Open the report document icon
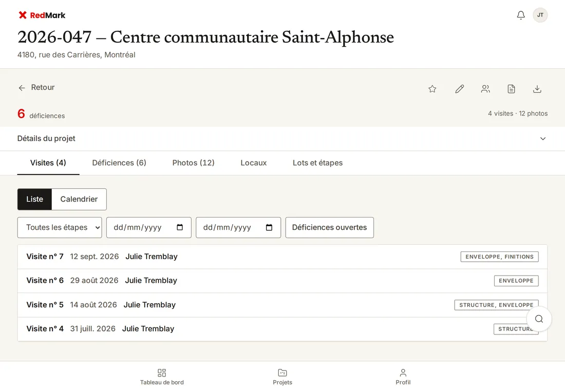 point(511,89)
